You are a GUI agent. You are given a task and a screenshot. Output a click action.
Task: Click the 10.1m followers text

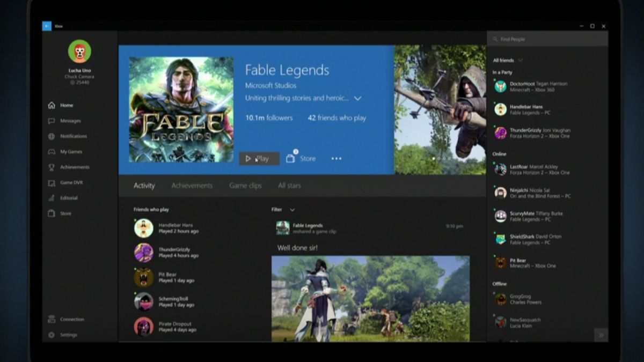click(x=269, y=118)
